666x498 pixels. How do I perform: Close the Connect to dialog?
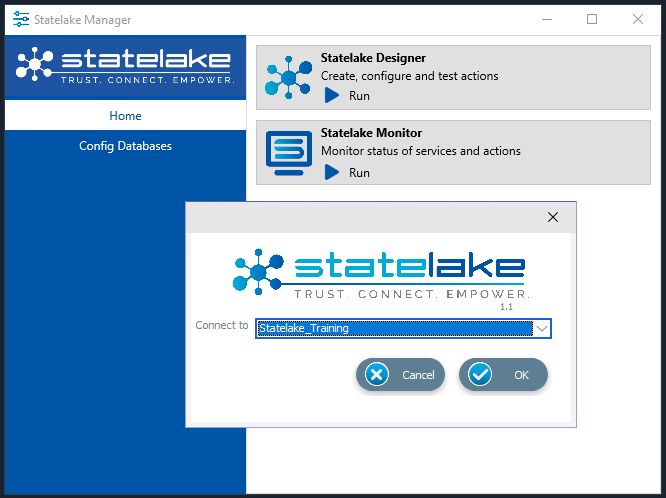coord(553,217)
